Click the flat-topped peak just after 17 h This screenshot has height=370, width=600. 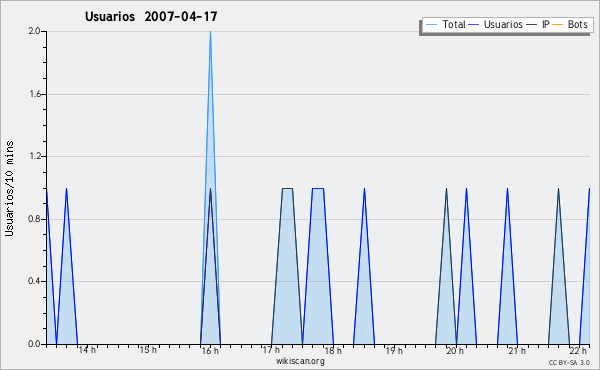pyautogui.click(x=287, y=188)
